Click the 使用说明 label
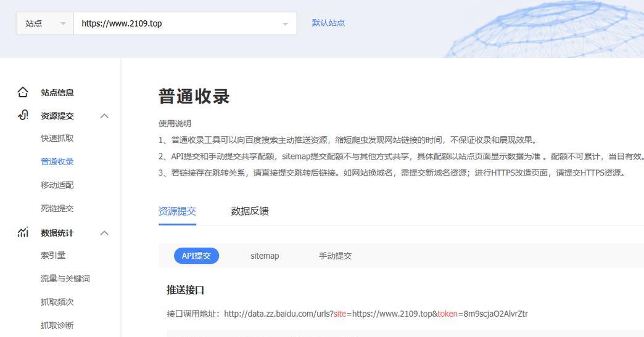Screen dimensions: 644x337 tap(175, 123)
